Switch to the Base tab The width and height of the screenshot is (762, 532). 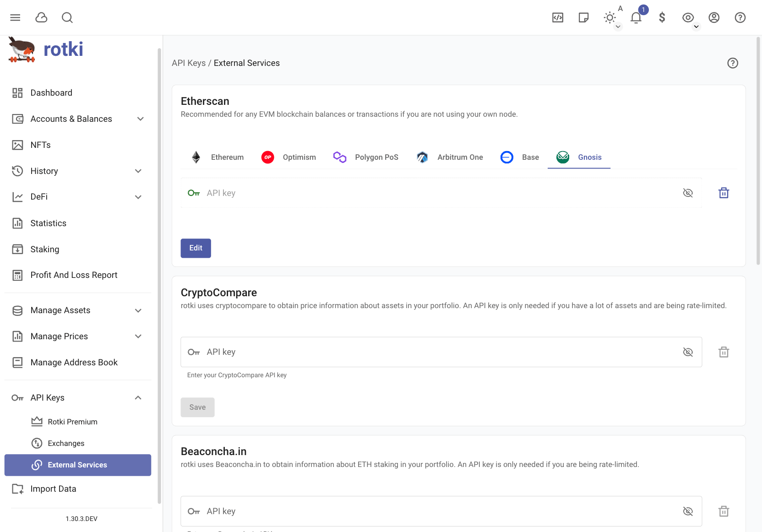coord(520,157)
